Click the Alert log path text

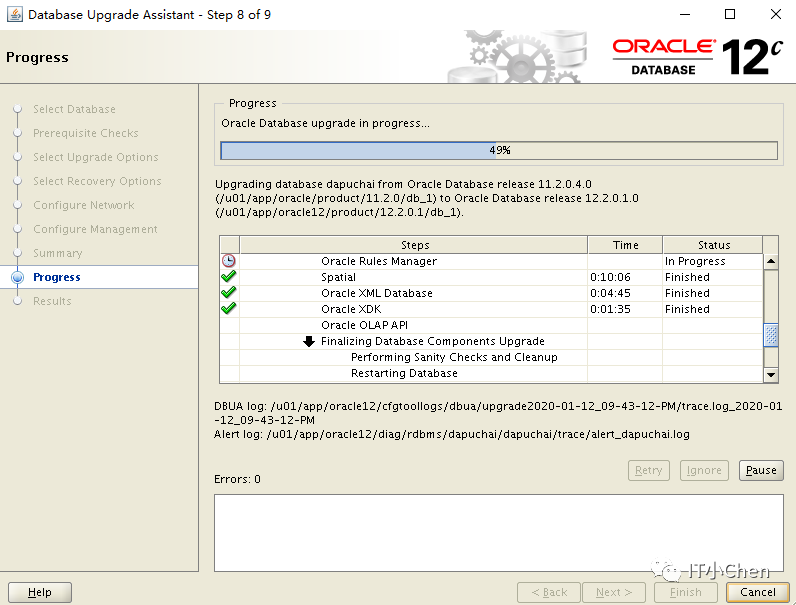pyautogui.click(x=452, y=434)
